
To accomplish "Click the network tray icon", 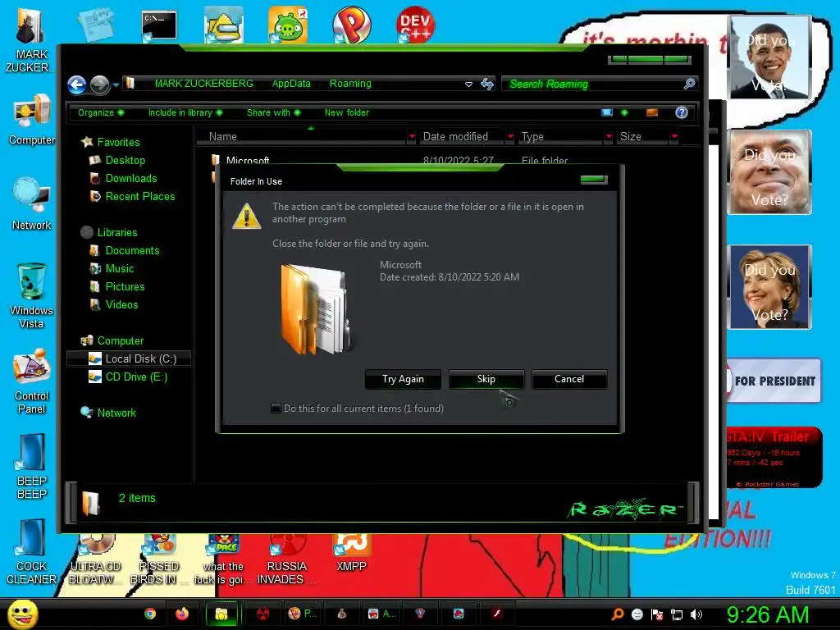I will click(677, 614).
